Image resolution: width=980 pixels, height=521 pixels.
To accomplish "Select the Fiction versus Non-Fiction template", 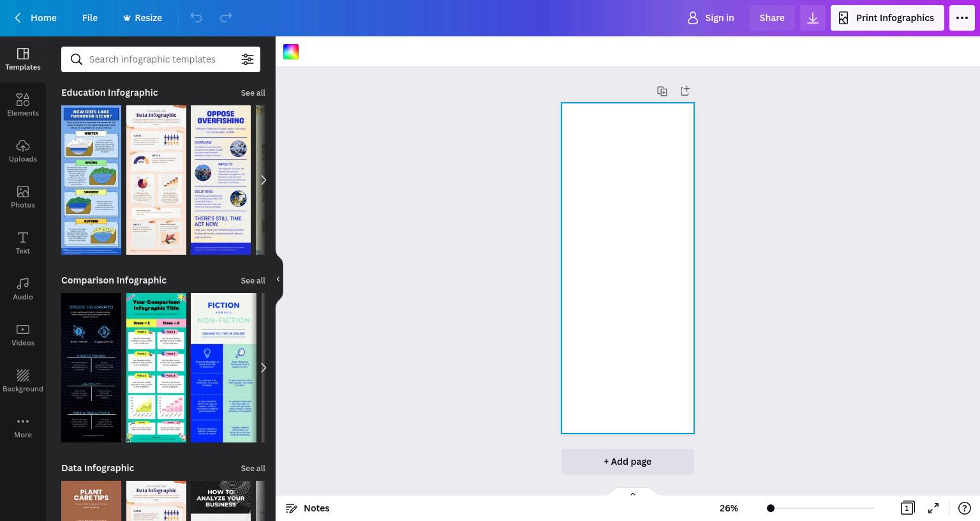I will (223, 368).
